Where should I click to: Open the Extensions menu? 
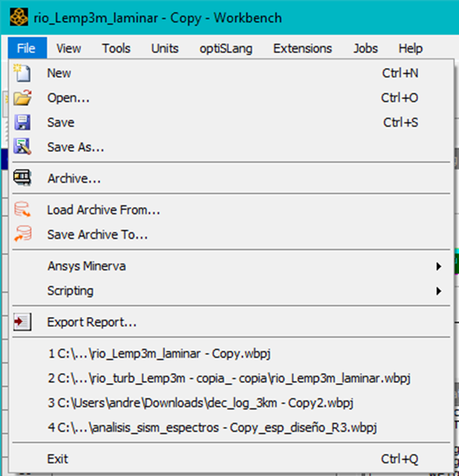click(302, 49)
